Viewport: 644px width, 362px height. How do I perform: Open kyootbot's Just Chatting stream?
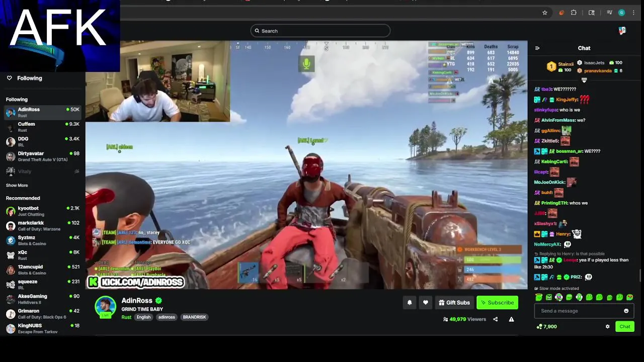[x=42, y=211]
